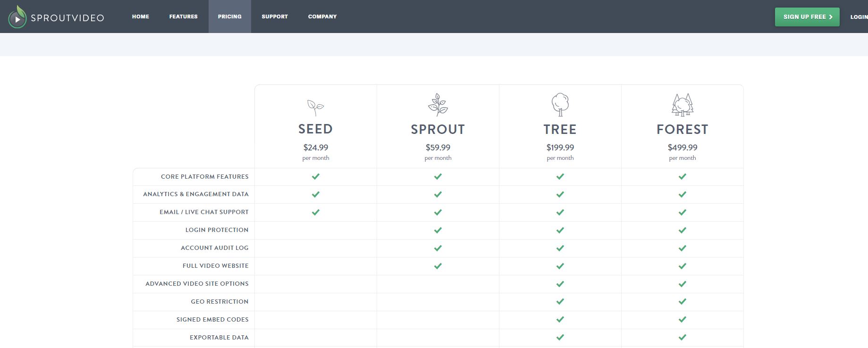Click Forest checkmark for Geo Restriction
The image size is (868, 348).
point(683,301)
